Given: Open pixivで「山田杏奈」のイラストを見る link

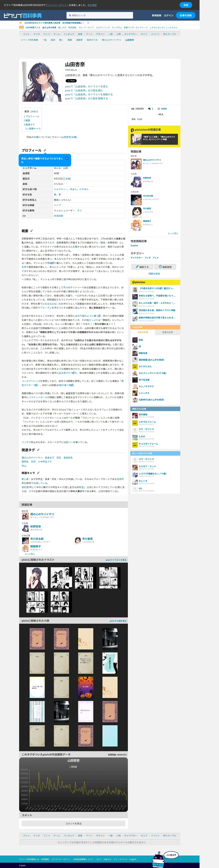Looking at the screenshot, I should pos(86,87).
